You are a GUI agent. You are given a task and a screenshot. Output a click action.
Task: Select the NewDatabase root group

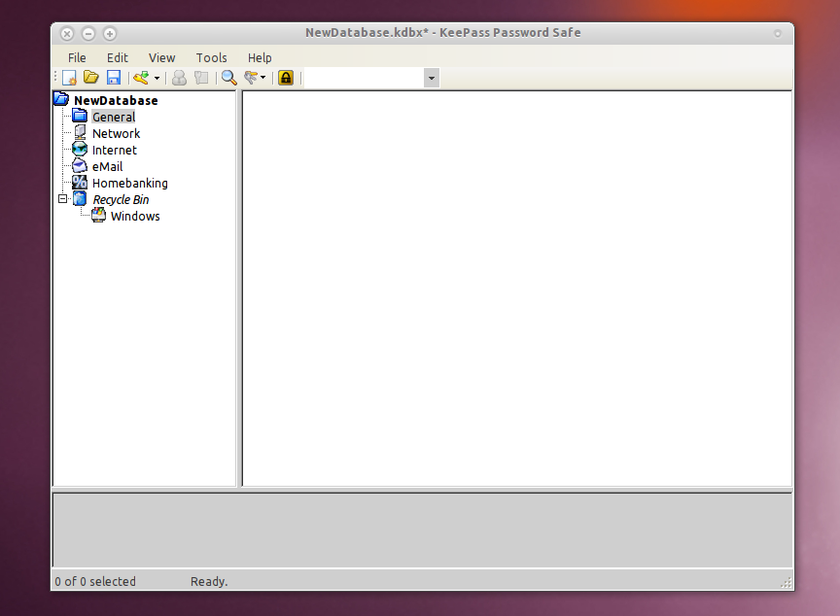point(116,101)
